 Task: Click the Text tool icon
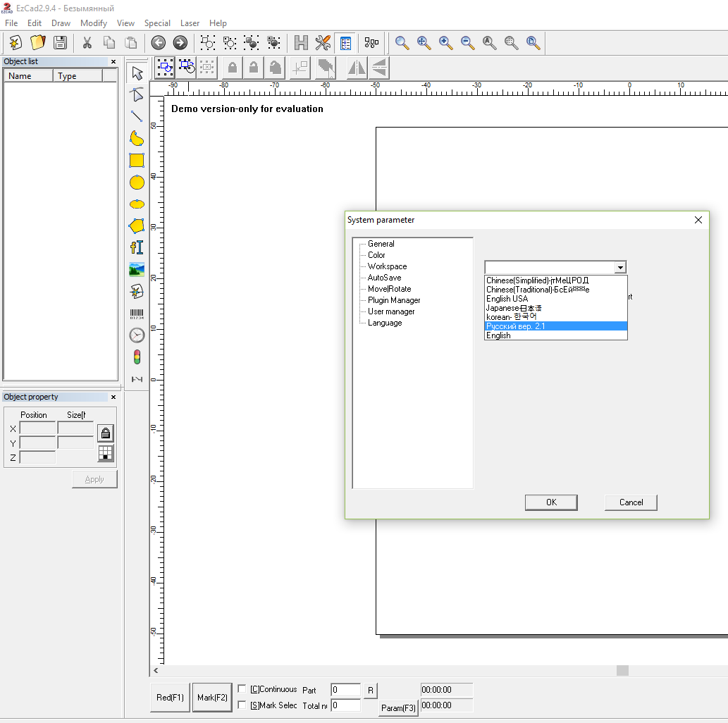pyautogui.click(x=137, y=247)
